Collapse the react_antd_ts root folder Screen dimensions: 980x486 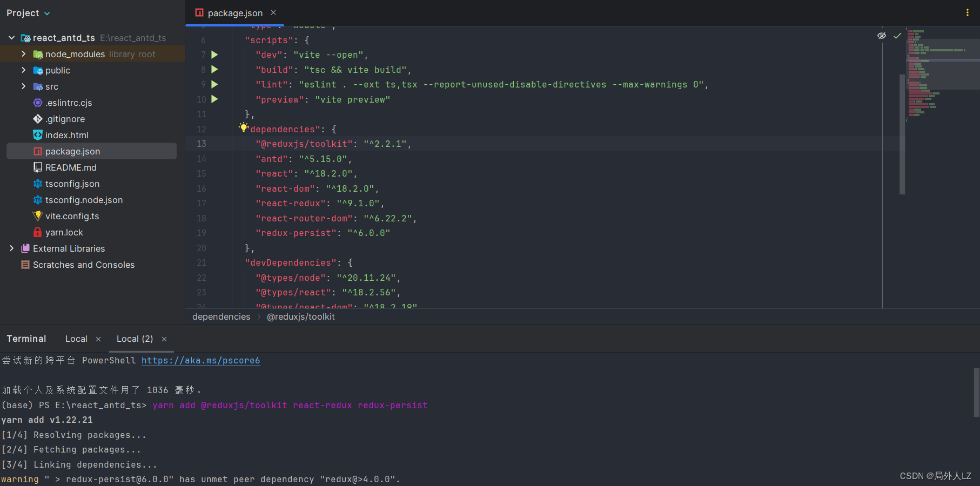tap(11, 38)
